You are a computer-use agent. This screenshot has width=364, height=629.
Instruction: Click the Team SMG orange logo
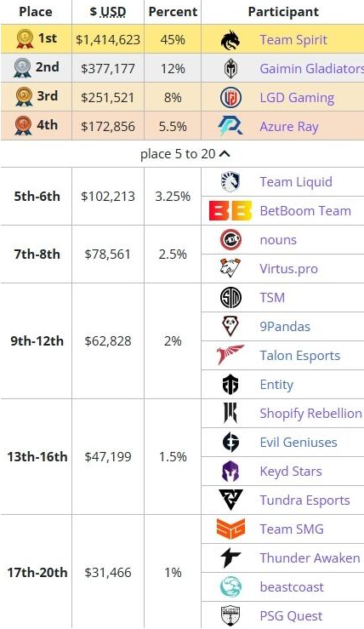click(x=230, y=529)
